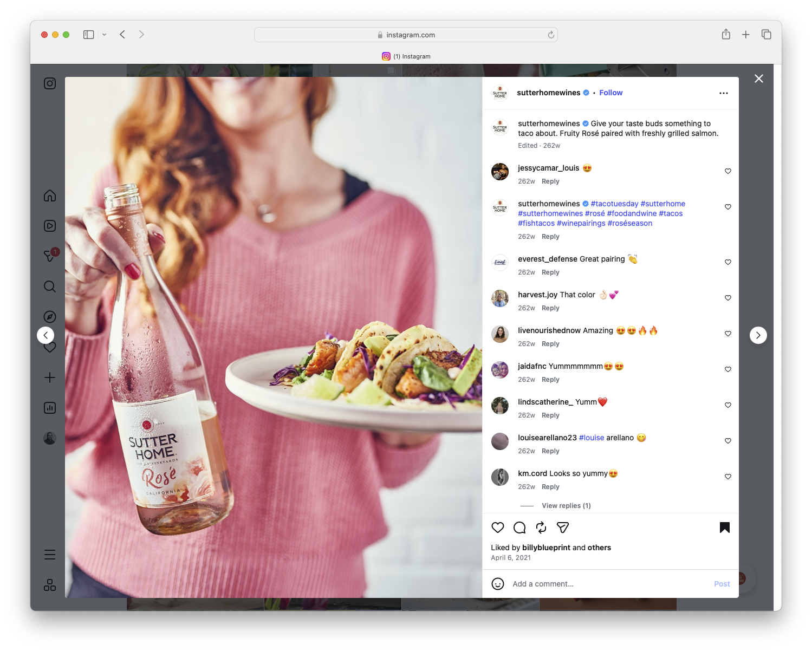
Task: Toggle the Safari sidebar button
Action: click(x=89, y=35)
